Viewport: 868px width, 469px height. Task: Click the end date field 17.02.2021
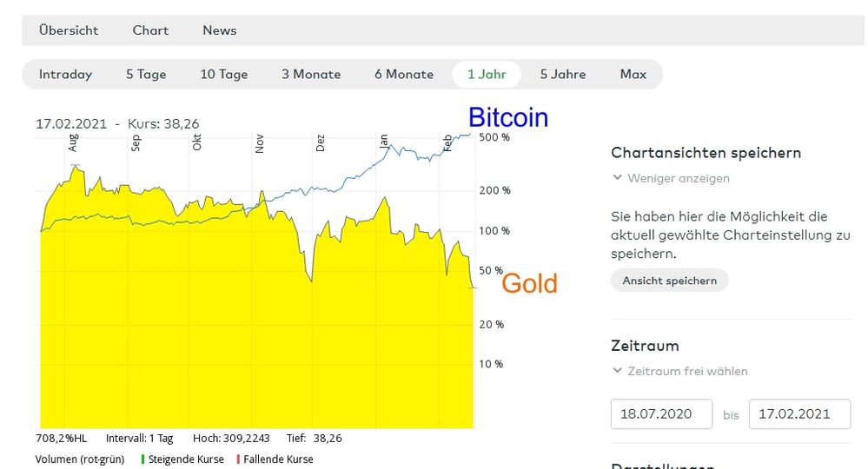pos(799,414)
